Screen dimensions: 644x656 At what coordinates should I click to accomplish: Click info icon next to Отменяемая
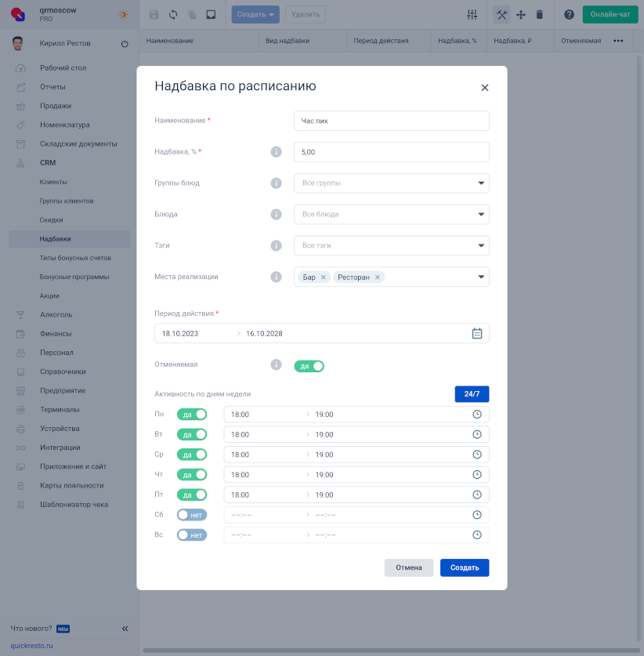click(276, 364)
